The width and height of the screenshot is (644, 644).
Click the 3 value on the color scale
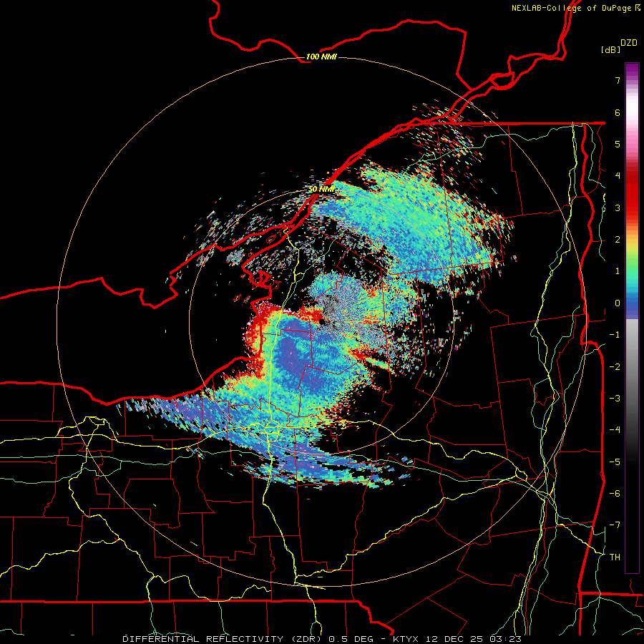pos(618,208)
